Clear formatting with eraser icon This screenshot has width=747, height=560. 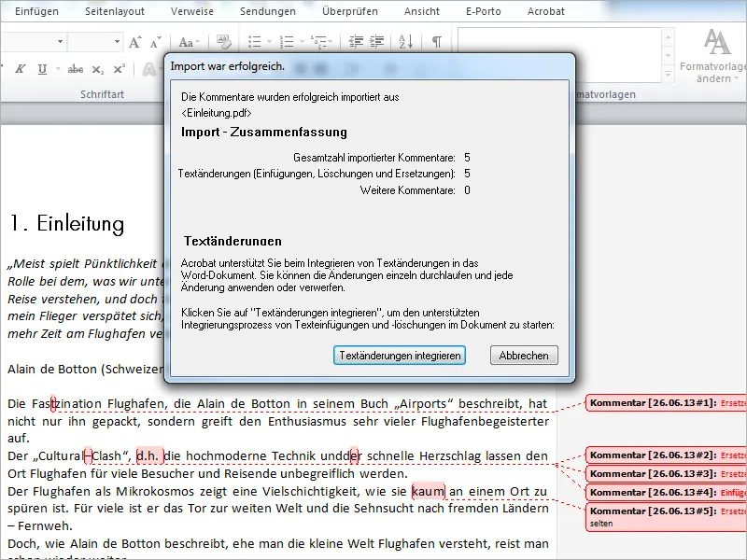pyautogui.click(x=223, y=42)
